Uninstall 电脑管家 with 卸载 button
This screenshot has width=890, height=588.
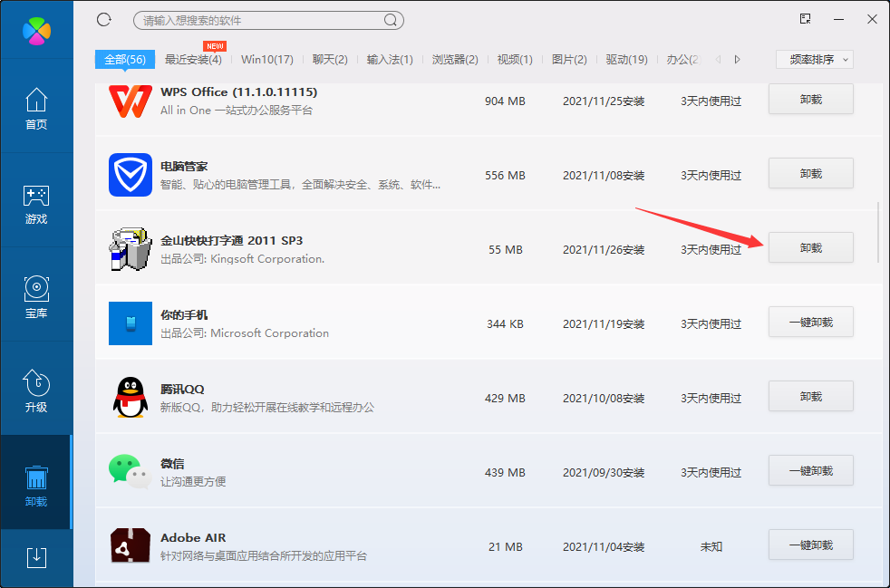point(811,174)
